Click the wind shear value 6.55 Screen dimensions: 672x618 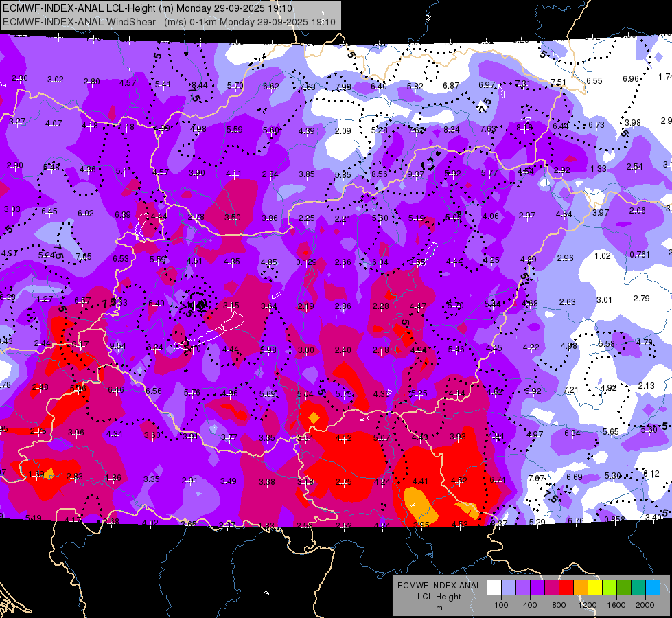(594, 80)
